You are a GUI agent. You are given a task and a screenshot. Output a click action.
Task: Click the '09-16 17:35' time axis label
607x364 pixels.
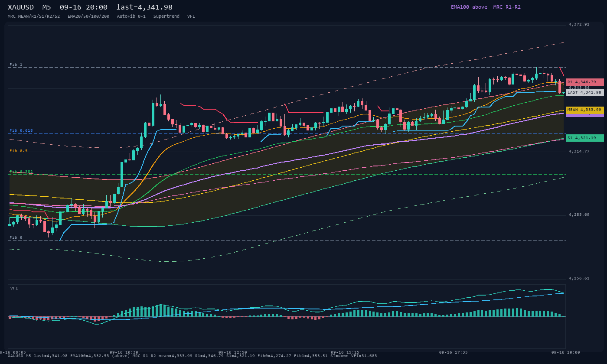click(x=454, y=352)
